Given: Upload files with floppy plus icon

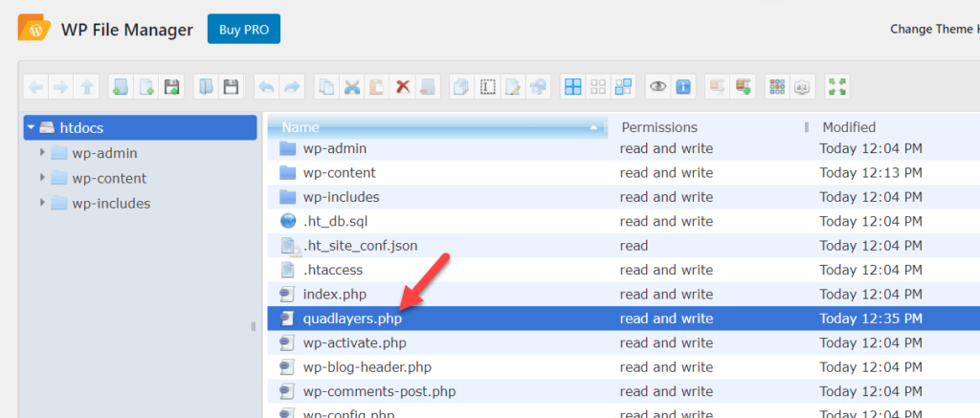Looking at the screenshot, I should (x=172, y=87).
